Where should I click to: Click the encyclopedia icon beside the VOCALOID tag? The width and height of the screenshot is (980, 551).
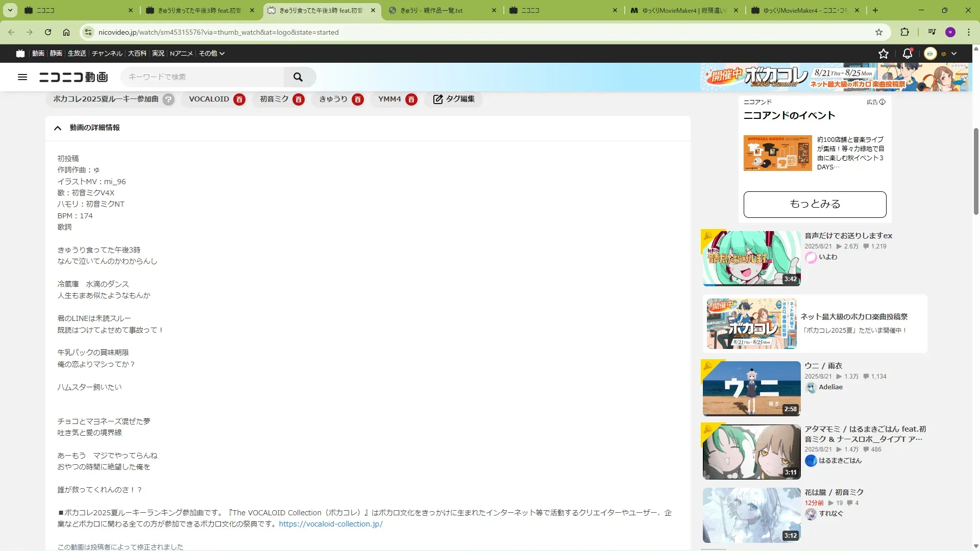239,99
